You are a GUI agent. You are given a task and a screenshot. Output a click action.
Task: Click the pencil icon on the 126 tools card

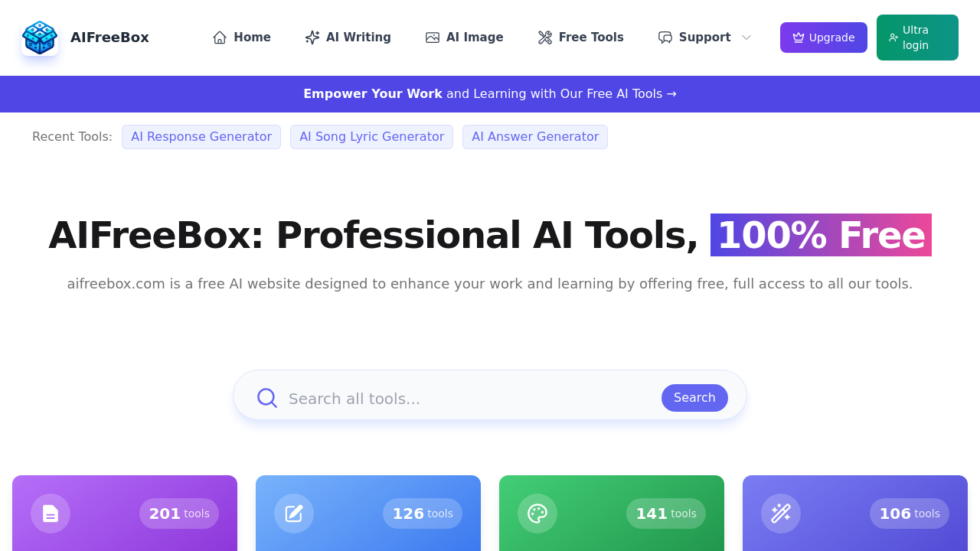(x=294, y=514)
